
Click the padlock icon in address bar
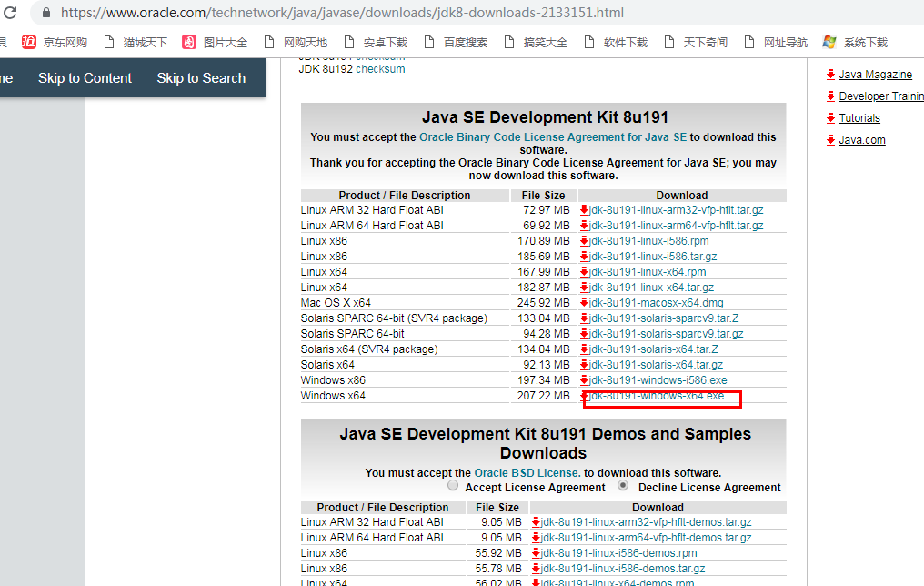click(46, 13)
